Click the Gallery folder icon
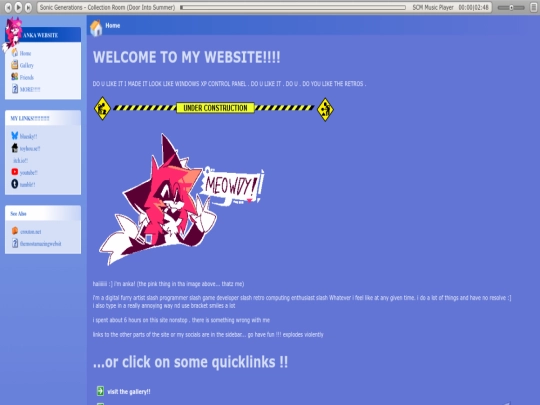540x405 pixels. [x=14, y=65]
